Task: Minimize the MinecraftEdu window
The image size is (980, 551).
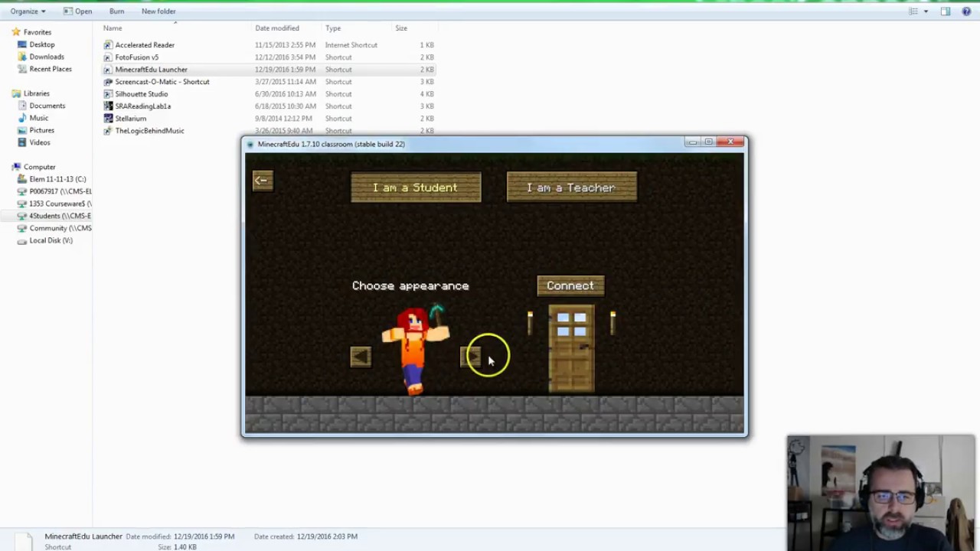Action: tap(693, 142)
